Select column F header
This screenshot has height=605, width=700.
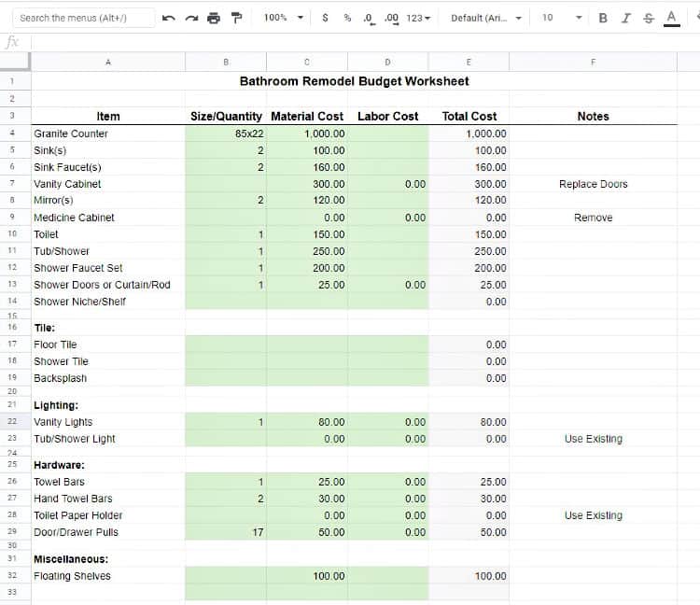[593, 62]
